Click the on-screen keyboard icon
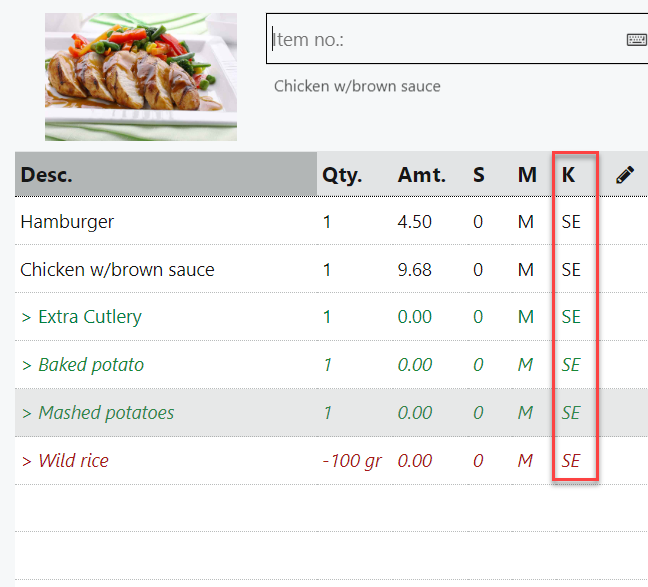The width and height of the screenshot is (648, 587). point(636,40)
